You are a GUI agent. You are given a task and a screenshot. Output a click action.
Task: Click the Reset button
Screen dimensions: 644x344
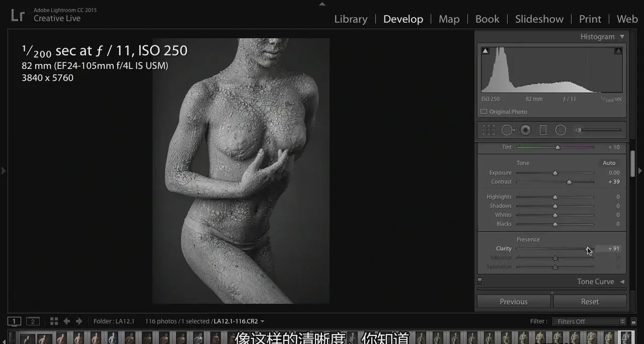(590, 302)
